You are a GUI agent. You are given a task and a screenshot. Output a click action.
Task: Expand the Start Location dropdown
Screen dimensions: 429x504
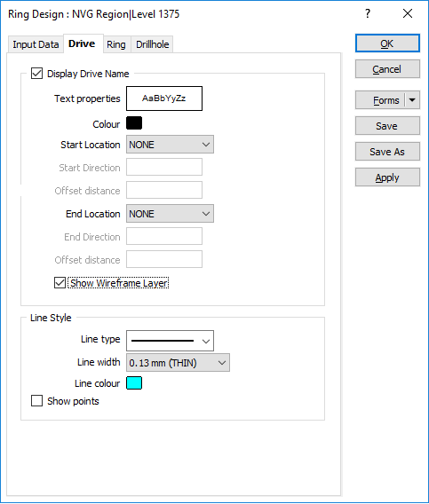170,145
